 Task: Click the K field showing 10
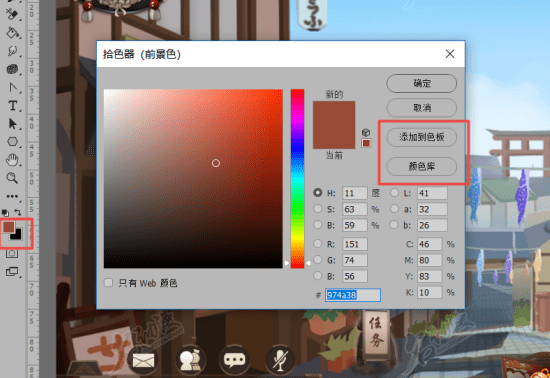[430, 292]
